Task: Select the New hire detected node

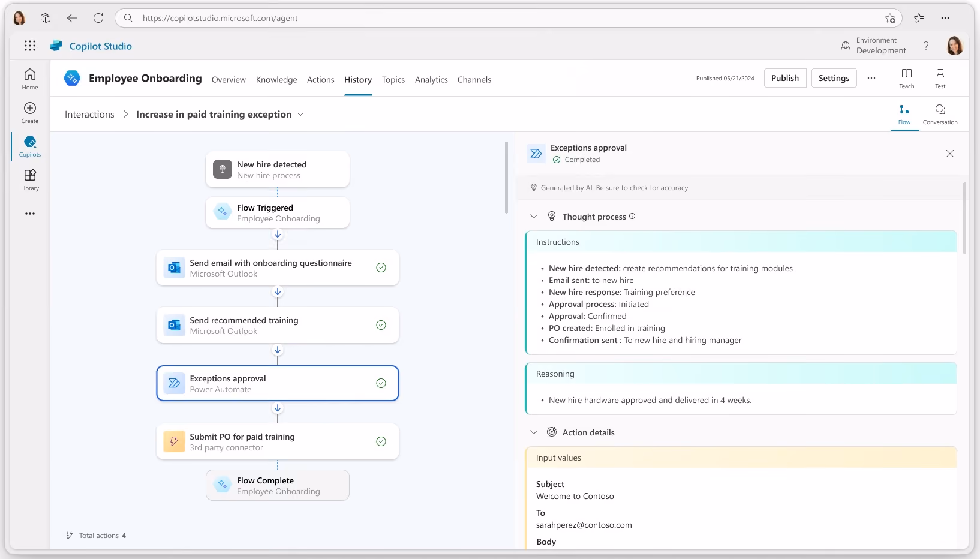Action: click(278, 169)
